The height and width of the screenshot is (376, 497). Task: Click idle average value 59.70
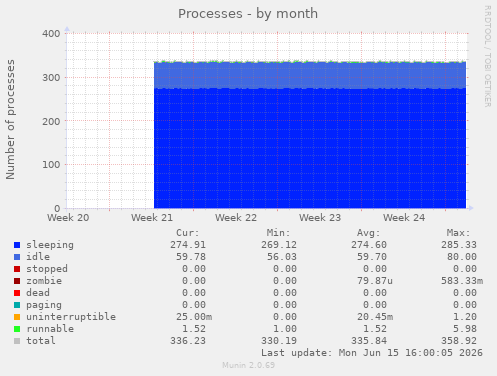tap(372, 257)
